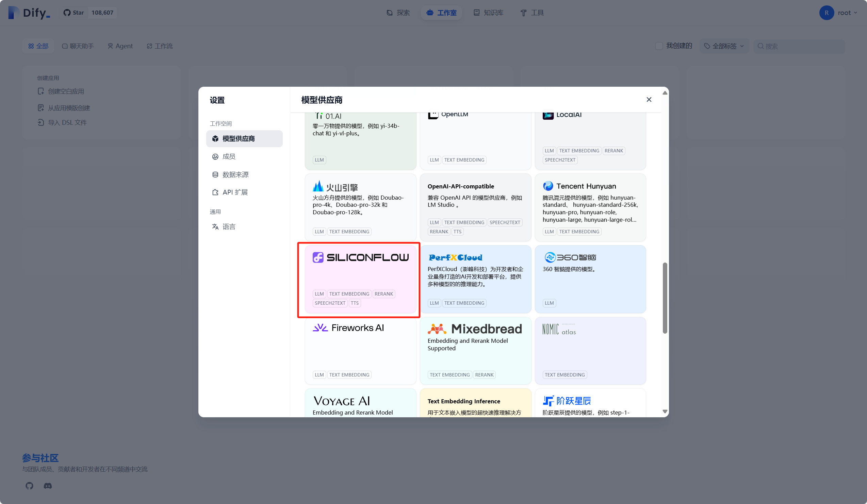Close the settings dialog
This screenshot has width=867, height=504.
[649, 100]
